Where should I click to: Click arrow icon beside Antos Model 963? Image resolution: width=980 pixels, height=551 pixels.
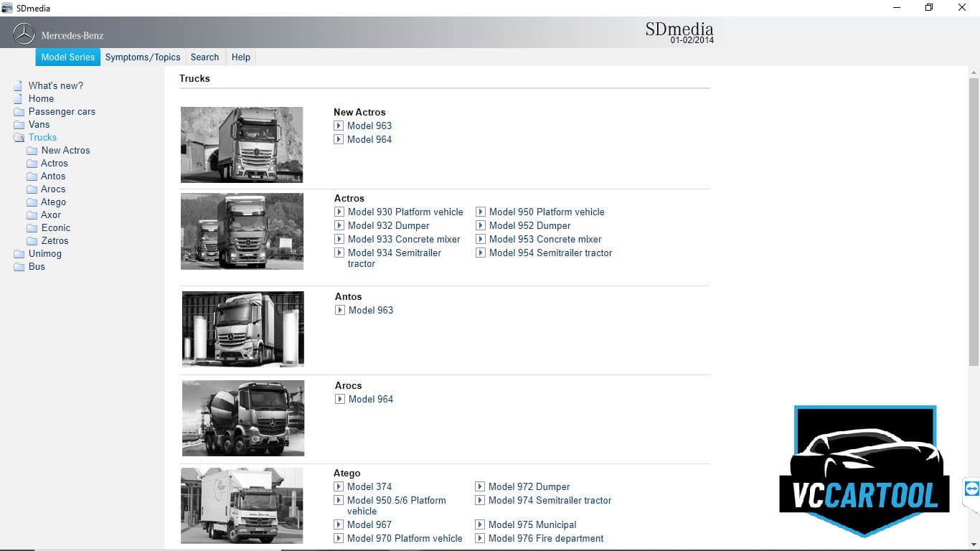[x=340, y=310]
